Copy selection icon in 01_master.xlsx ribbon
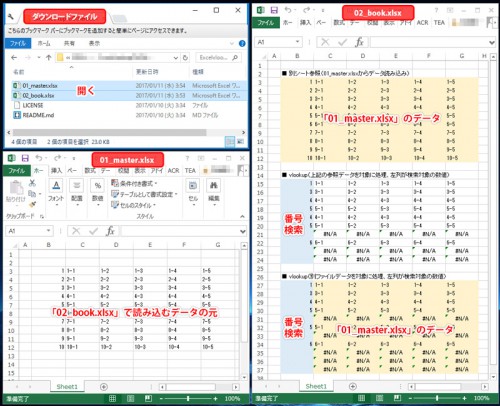The image size is (500, 406). tap(32, 194)
